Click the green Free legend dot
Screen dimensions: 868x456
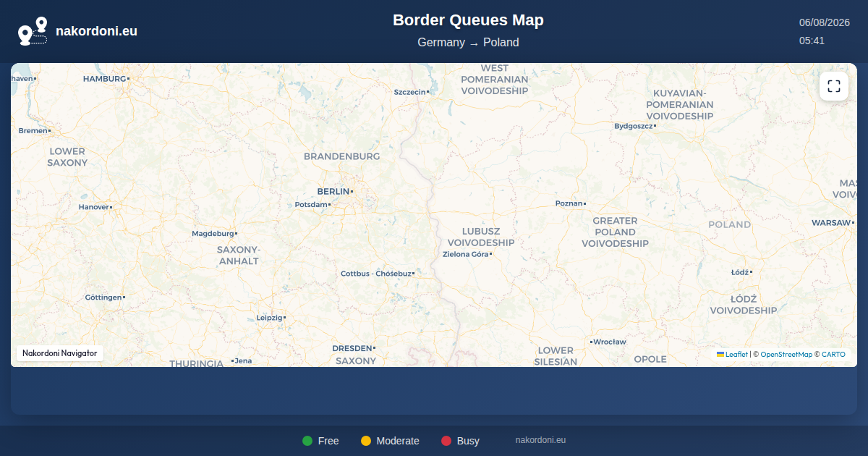tap(307, 441)
